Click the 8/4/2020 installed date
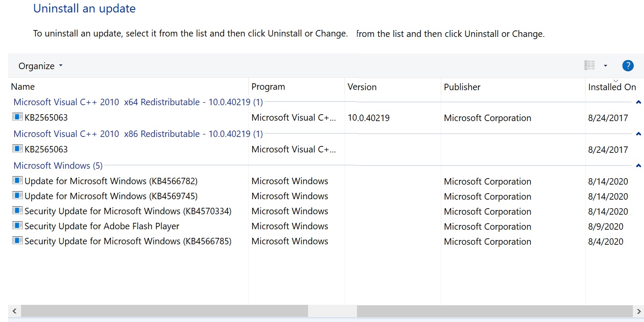The width and height of the screenshot is (644, 322). pos(606,241)
